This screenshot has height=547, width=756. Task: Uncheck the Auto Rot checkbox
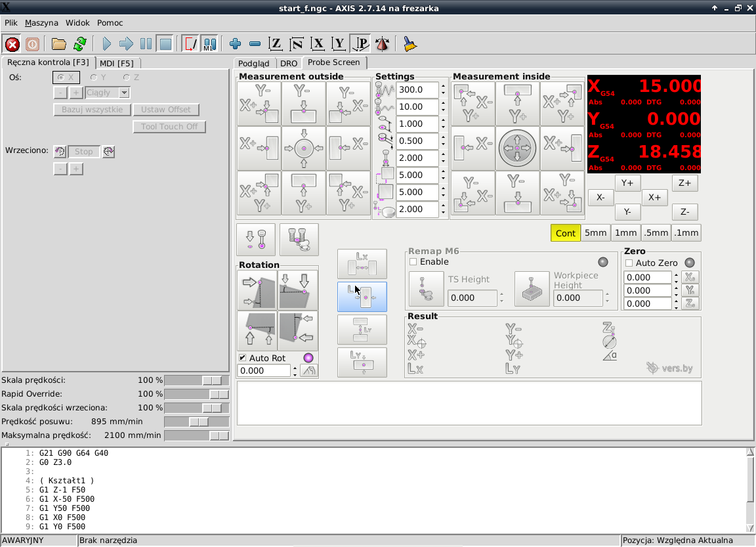pos(243,358)
